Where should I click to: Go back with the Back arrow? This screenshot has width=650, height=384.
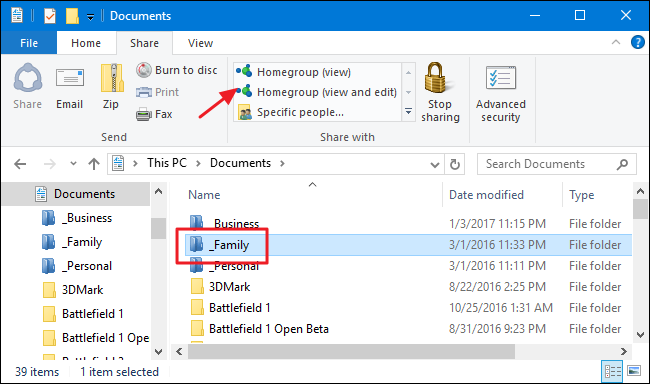[20, 164]
